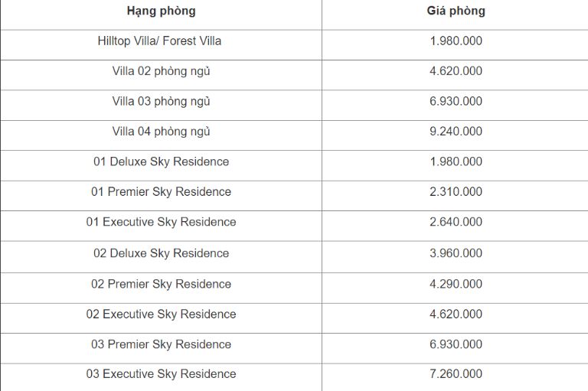The width and height of the screenshot is (588, 391).
Task: Click the 03 Premier Sky Residence cell
Action: pyautogui.click(x=162, y=348)
